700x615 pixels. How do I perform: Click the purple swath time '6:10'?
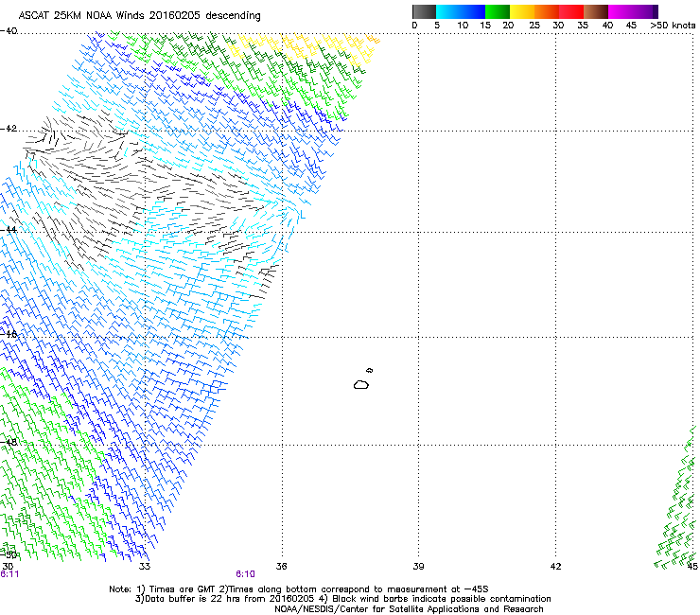click(x=245, y=574)
